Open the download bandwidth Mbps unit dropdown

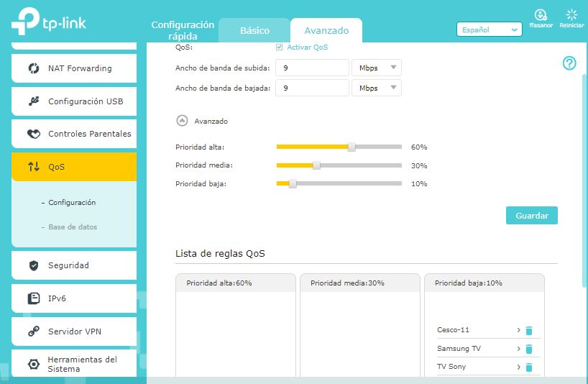[x=377, y=88]
